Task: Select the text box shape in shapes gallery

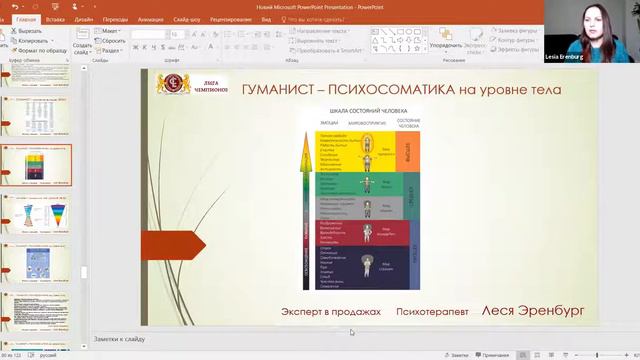Action: (x=375, y=32)
